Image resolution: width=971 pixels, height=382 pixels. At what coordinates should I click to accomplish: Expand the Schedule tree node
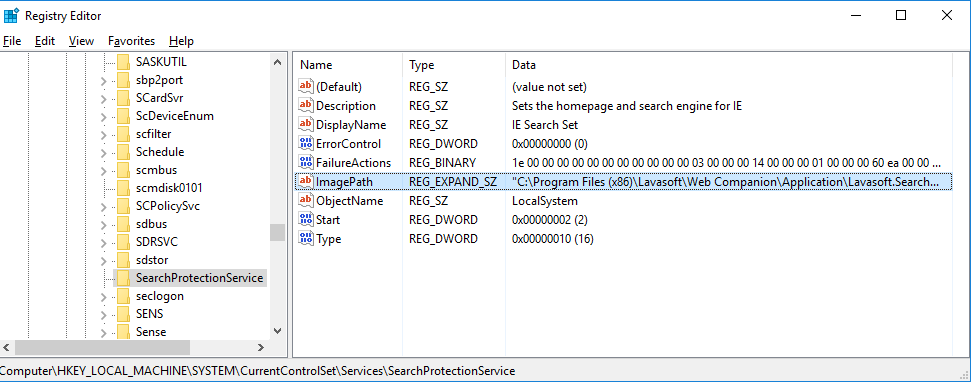(103, 152)
